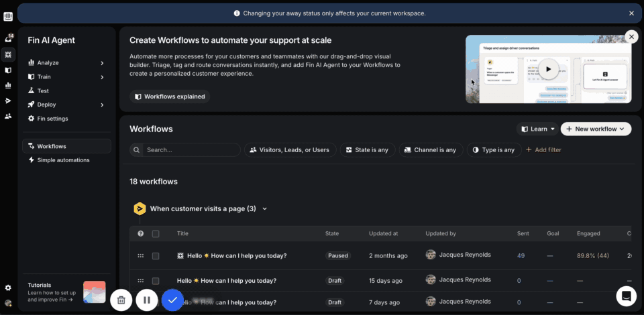This screenshot has width=644, height=315.
Task: Click the 2 months ago cell
Action: [x=388, y=255]
